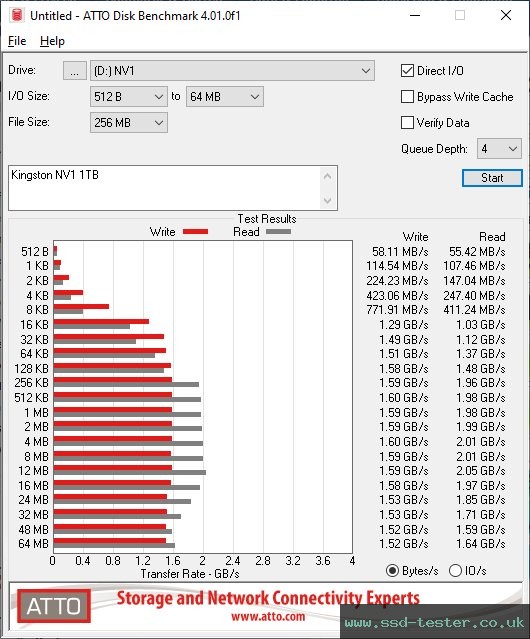Click the 256 KB read value 1.96 GB/s
Screen dimensions: 530x639
coord(481,383)
